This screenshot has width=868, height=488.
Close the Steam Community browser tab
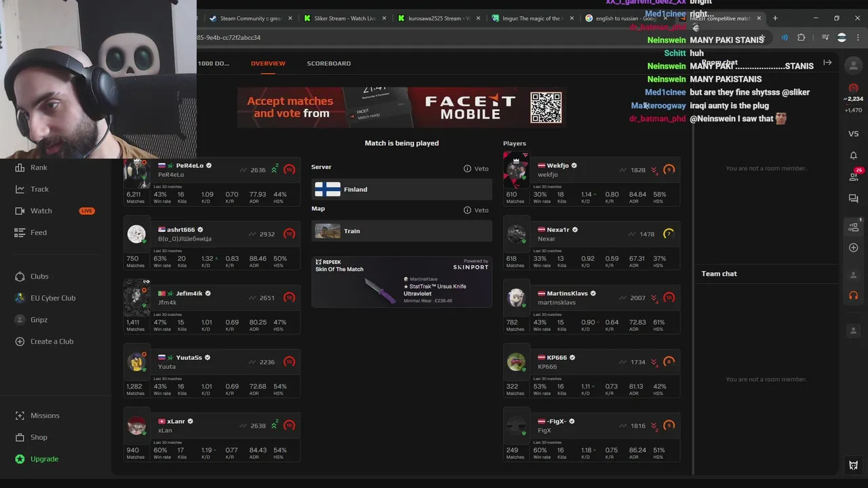click(x=290, y=18)
